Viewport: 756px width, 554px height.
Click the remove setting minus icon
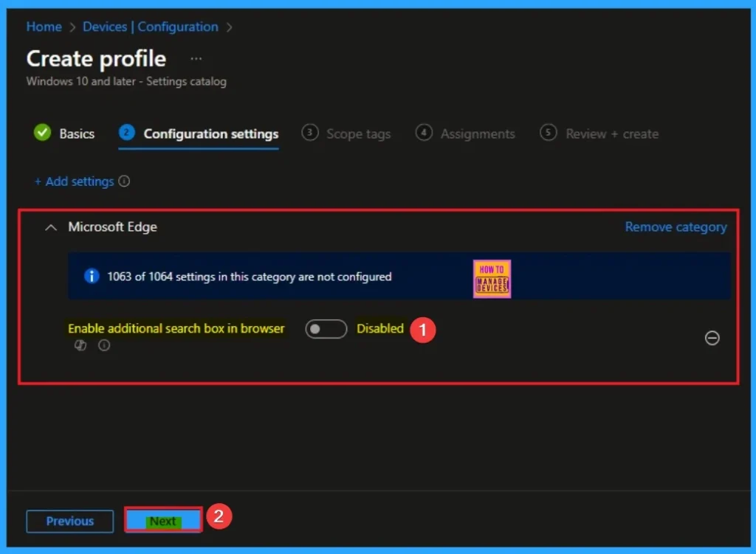tap(712, 338)
